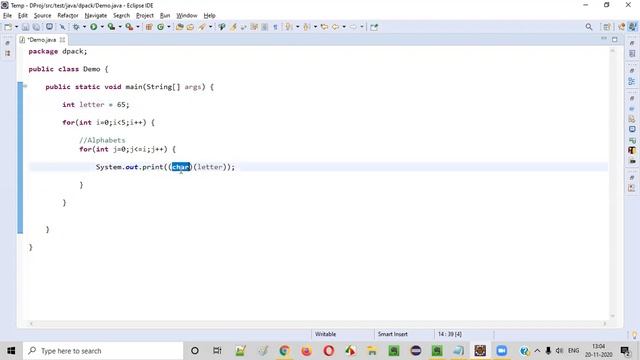
Task: Click the Back navigation arrow icon
Action: tap(336, 27)
